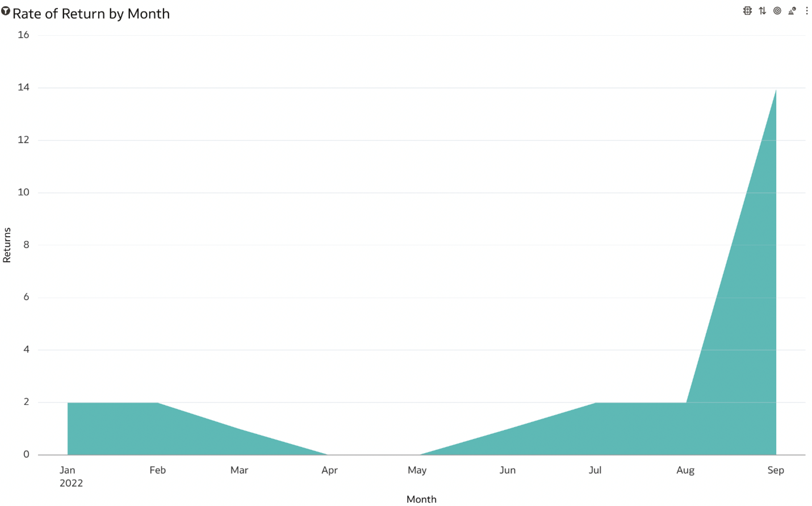Select the 2022 label under Jan
Image resolution: width=812 pixels, height=506 pixels.
[70, 483]
